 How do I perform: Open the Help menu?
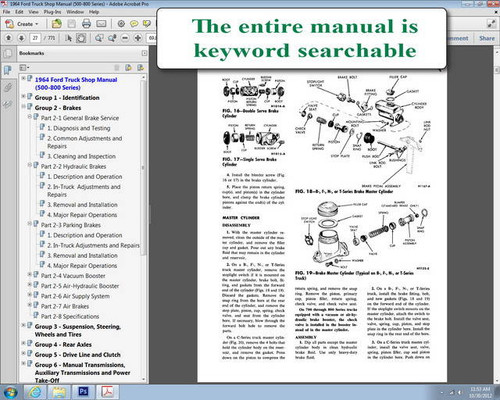[94, 12]
